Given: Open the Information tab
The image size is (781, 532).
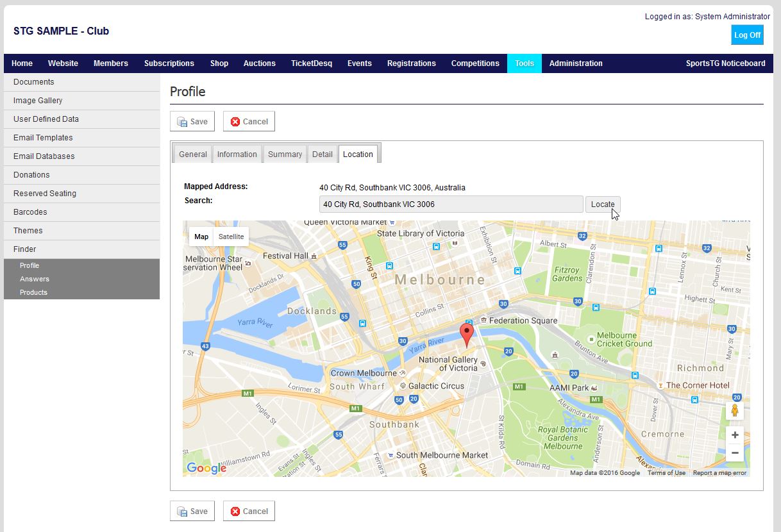Looking at the screenshot, I should [x=237, y=154].
